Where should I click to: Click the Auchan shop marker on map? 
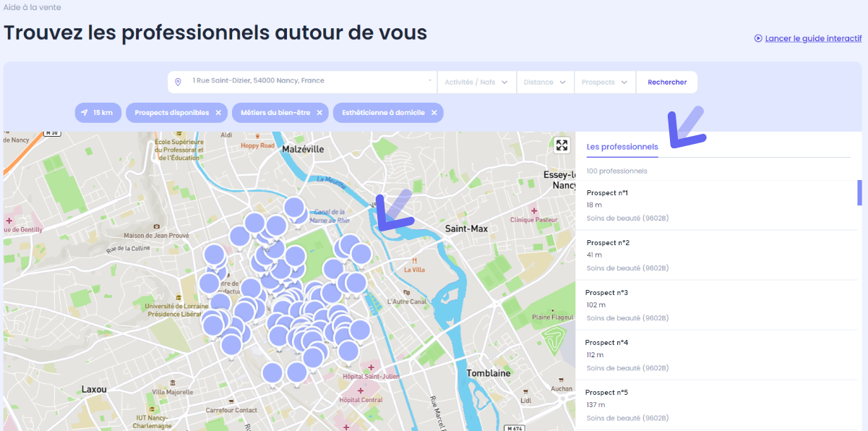coord(561,379)
